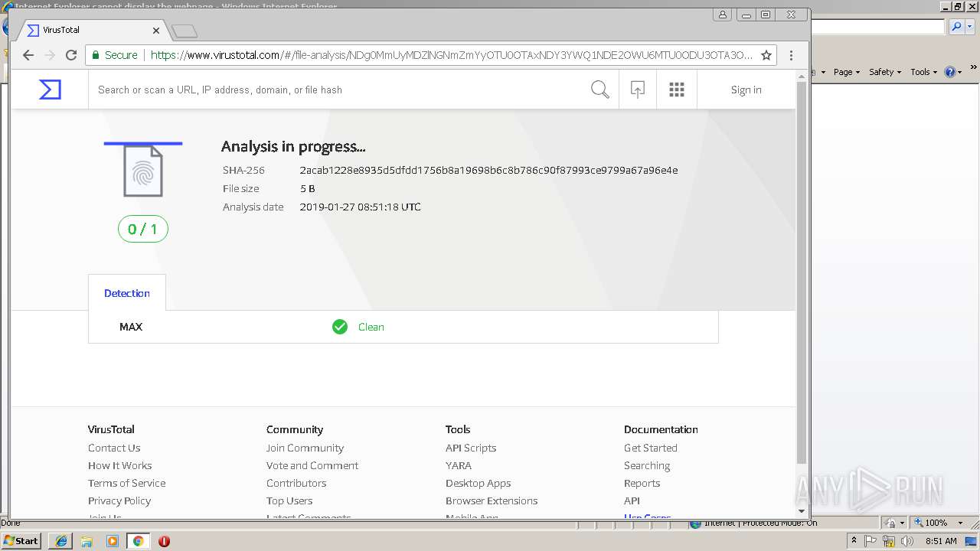Open the Terms of Service link

(x=126, y=483)
